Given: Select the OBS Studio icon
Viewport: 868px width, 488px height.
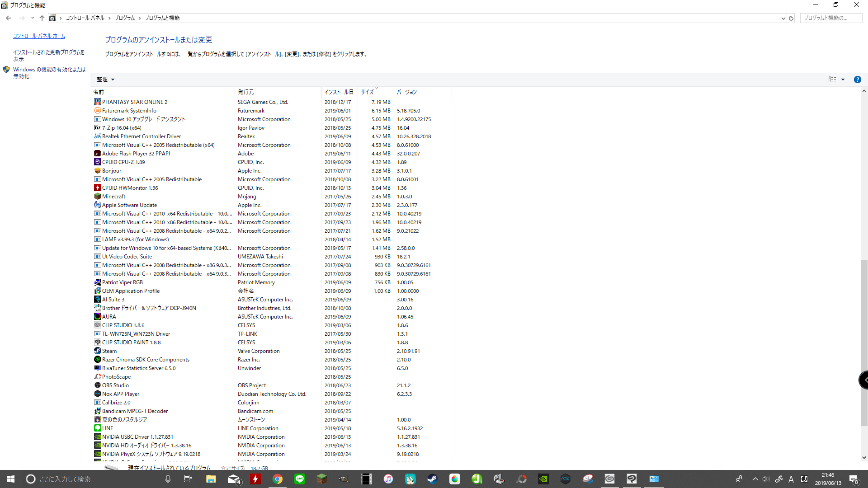Looking at the screenshot, I should point(97,385).
